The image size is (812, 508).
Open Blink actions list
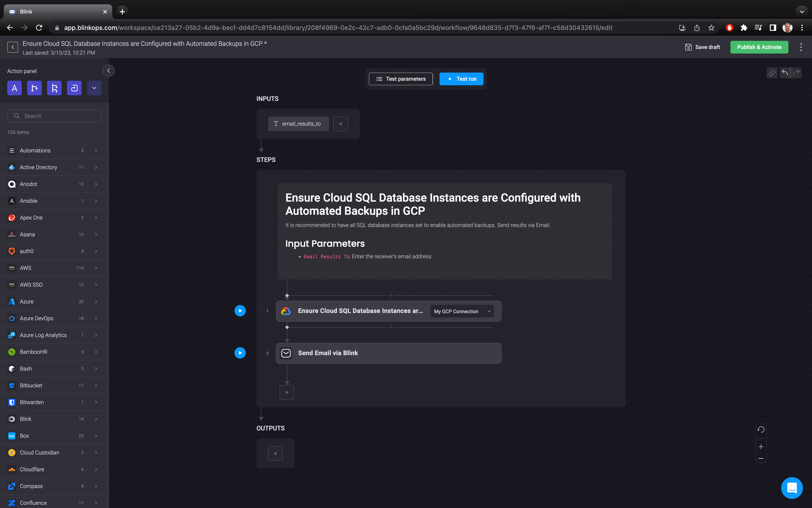(x=53, y=419)
